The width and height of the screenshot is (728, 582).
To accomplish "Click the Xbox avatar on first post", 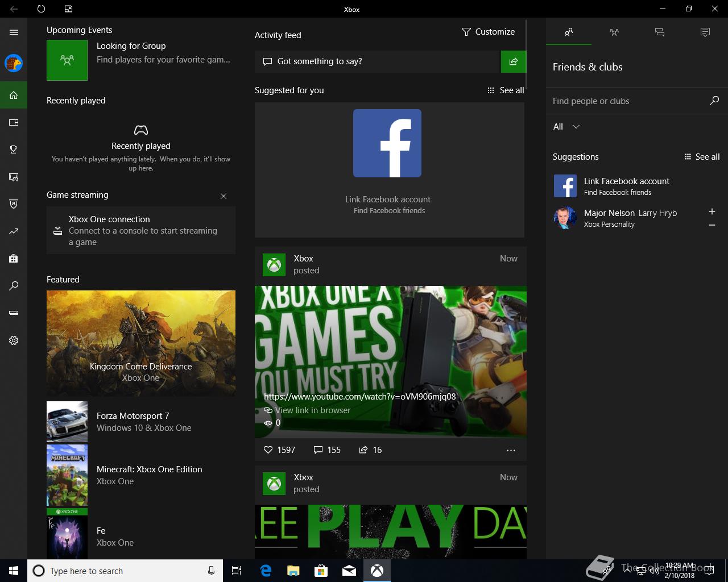I will (274, 265).
